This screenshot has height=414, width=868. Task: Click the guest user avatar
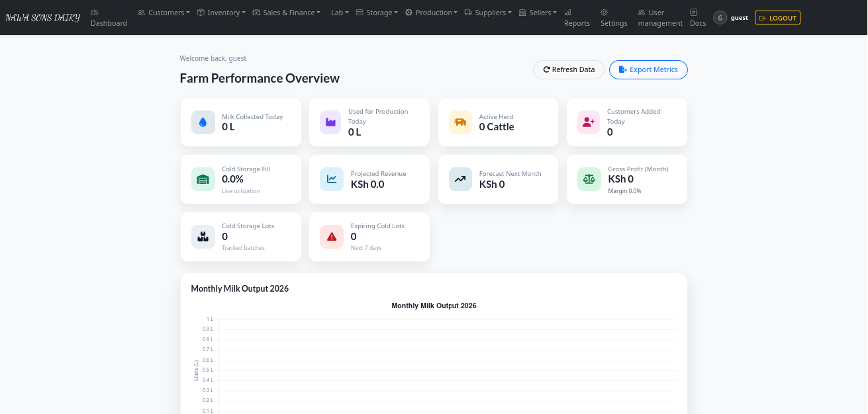(719, 19)
